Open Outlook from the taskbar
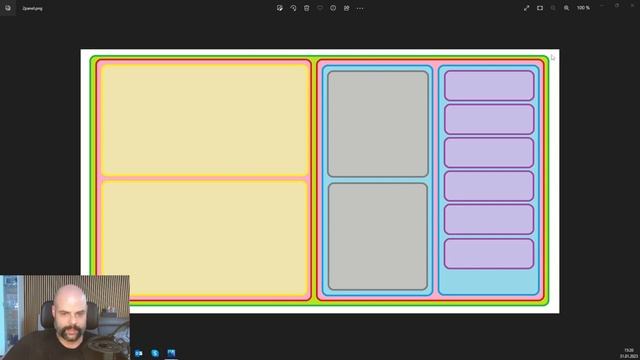Screen dimensions: 640x360 (x=139, y=353)
